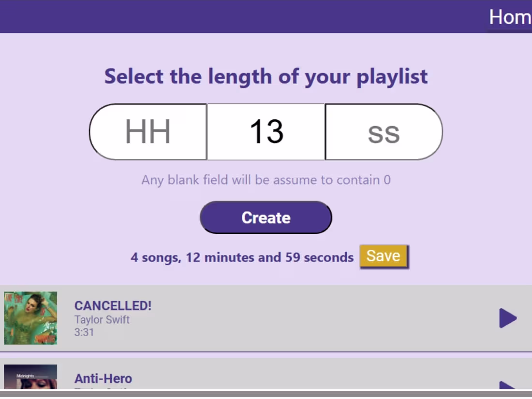Go to Home in navigation bar

click(510, 17)
